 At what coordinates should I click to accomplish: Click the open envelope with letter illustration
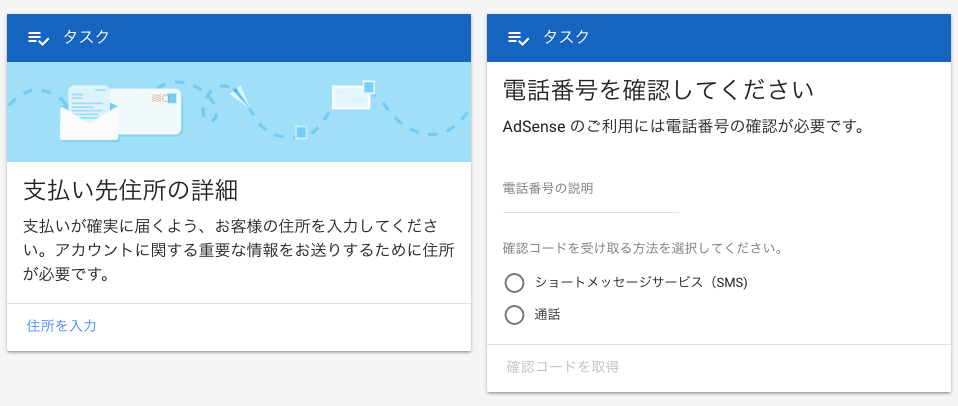coord(89,114)
